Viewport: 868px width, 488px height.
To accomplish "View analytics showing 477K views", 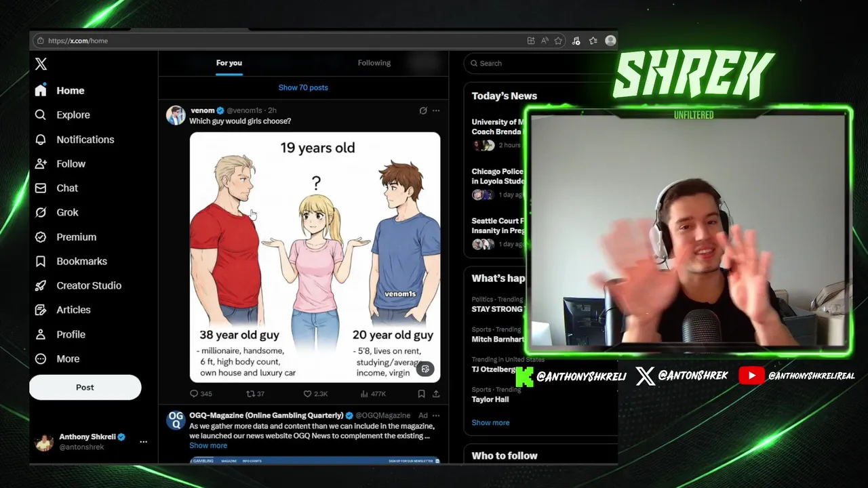I will [373, 394].
